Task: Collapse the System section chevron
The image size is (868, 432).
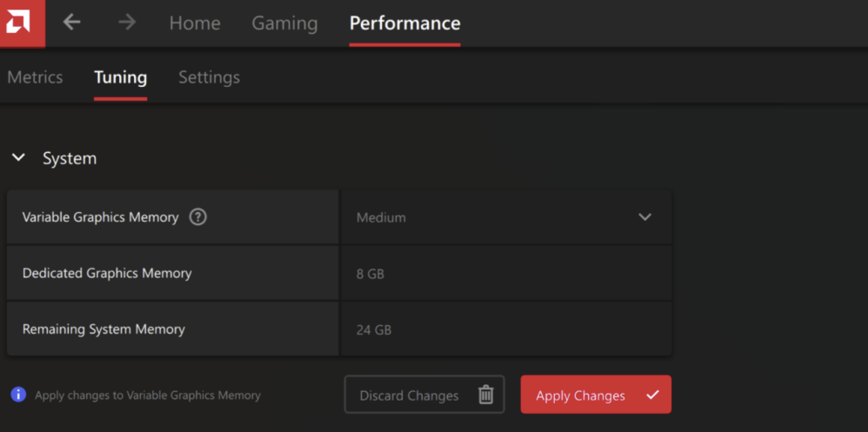Action: point(19,158)
